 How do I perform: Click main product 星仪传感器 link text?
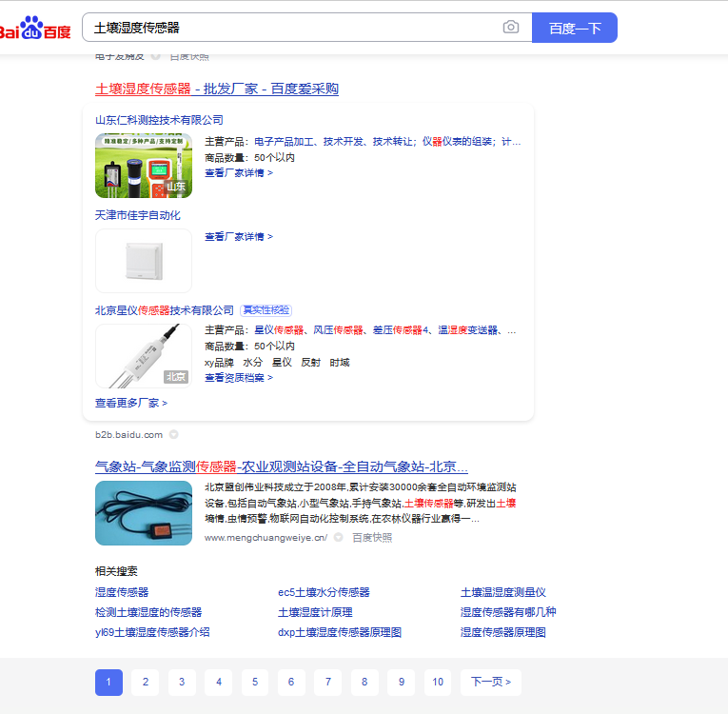(279, 330)
